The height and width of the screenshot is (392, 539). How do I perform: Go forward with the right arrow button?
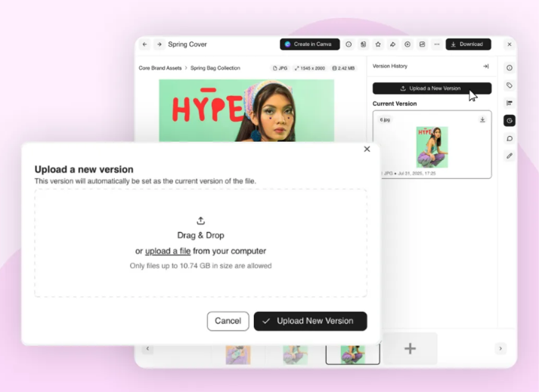[x=160, y=45]
